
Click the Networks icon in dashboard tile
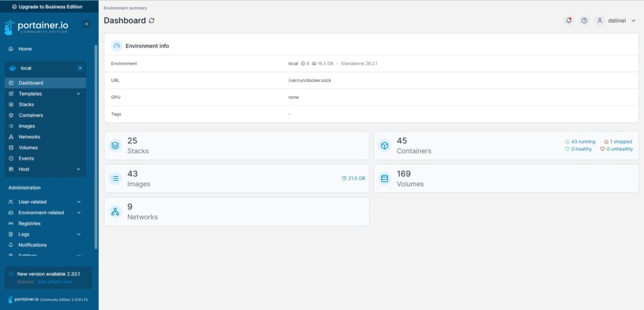pyautogui.click(x=115, y=211)
